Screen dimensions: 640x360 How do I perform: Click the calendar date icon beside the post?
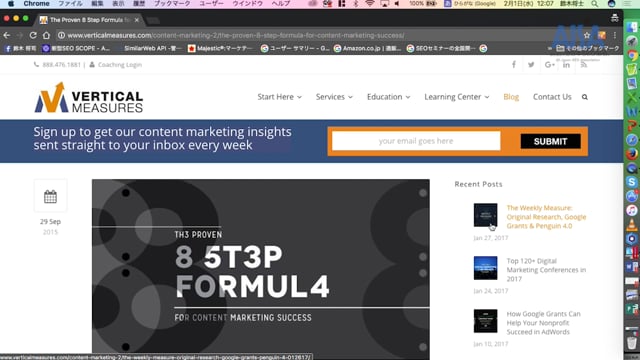(50, 196)
